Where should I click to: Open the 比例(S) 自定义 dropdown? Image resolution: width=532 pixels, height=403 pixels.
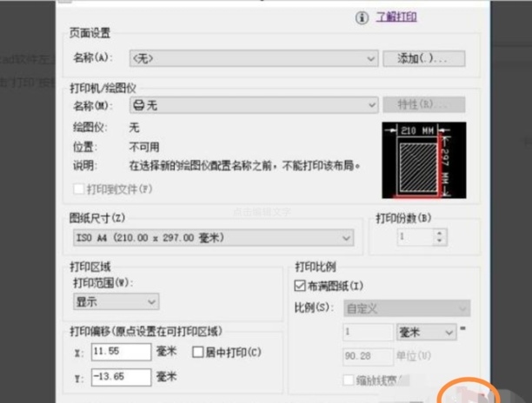pyautogui.click(x=407, y=308)
